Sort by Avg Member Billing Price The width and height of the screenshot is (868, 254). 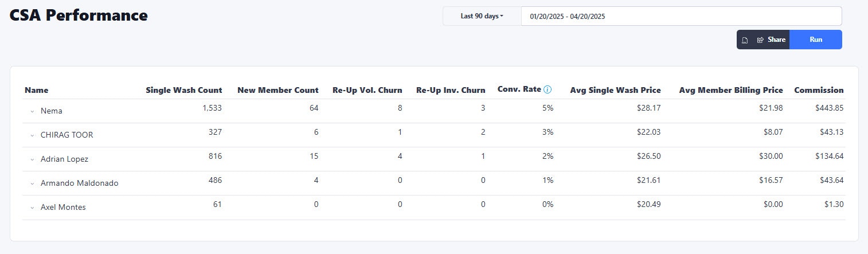click(x=730, y=90)
